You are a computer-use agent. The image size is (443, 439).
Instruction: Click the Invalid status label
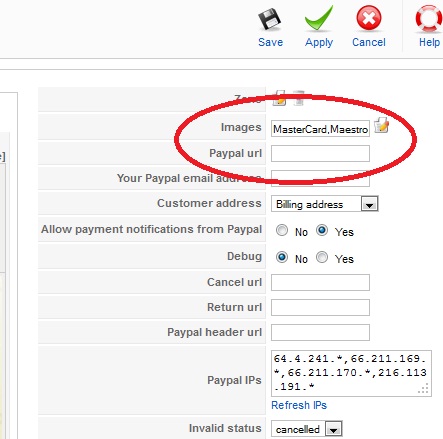225,428
